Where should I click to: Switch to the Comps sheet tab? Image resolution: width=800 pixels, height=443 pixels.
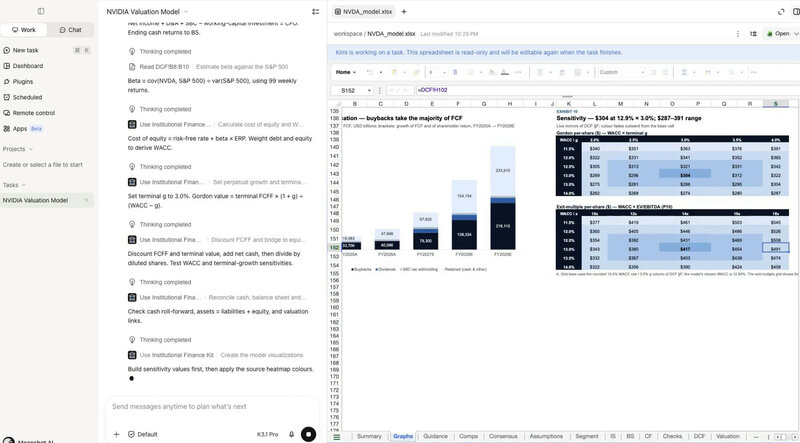tap(468, 436)
